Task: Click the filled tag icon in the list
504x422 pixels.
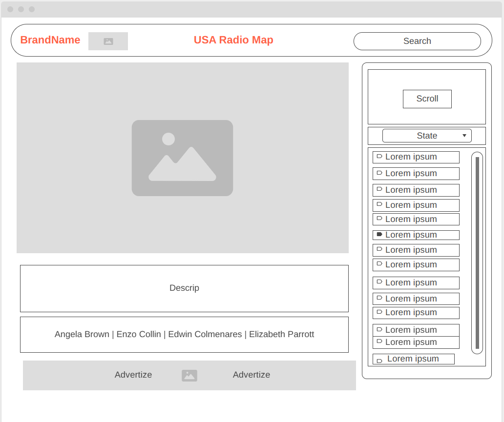Action: (379, 235)
